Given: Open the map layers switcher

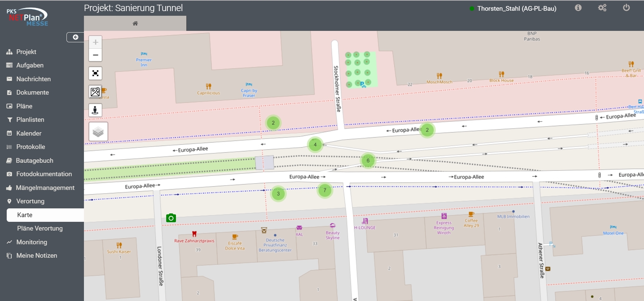Looking at the screenshot, I should (98, 132).
